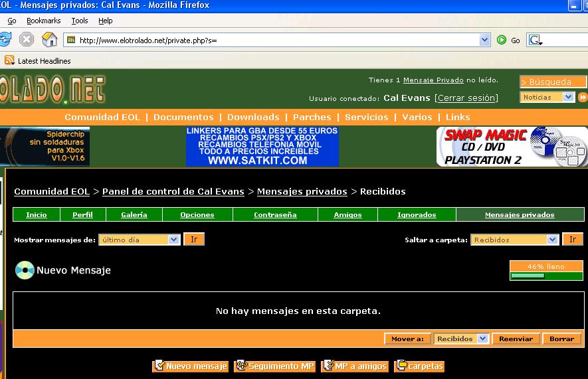
Task: Open Servicios in orange nav bar
Action: 366,117
